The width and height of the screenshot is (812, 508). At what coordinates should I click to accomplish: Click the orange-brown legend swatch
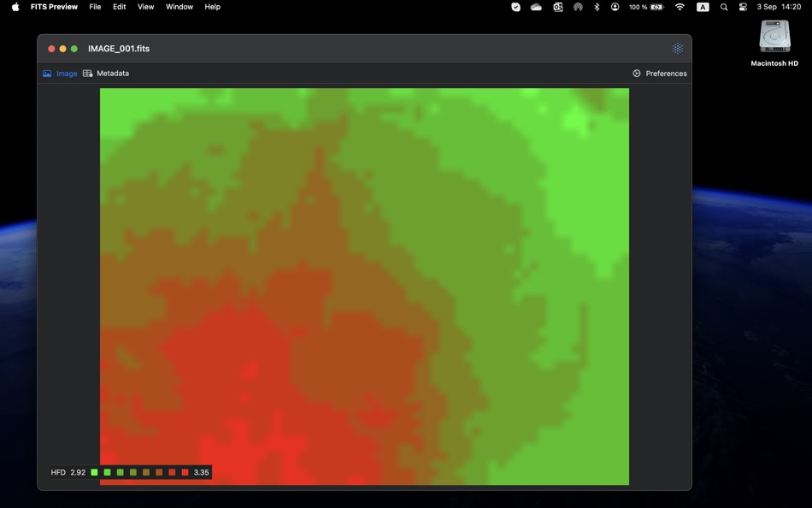click(159, 472)
